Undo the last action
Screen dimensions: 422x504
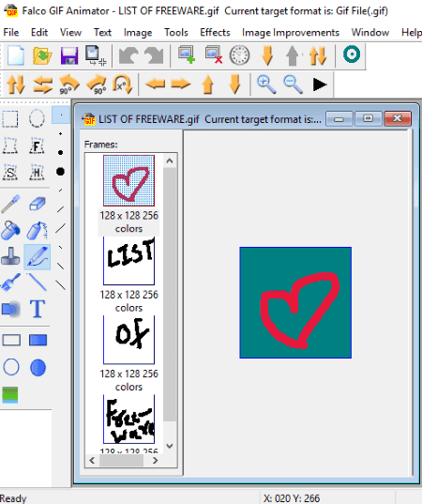[x=128, y=55]
